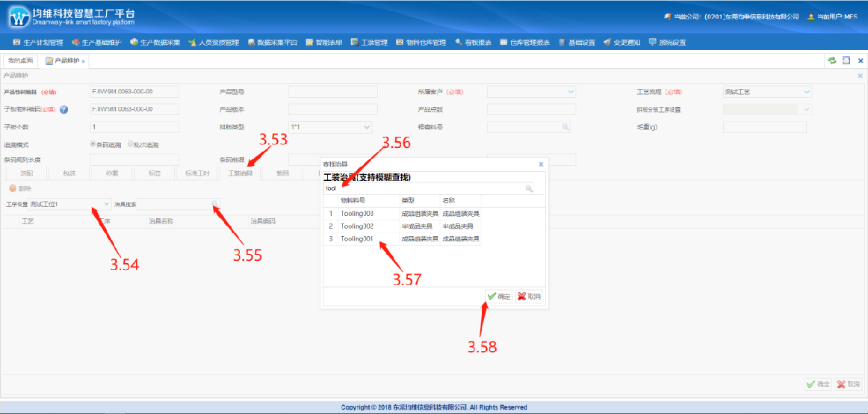
Task: Click the orange 删除 delete icon
Action: point(11,188)
